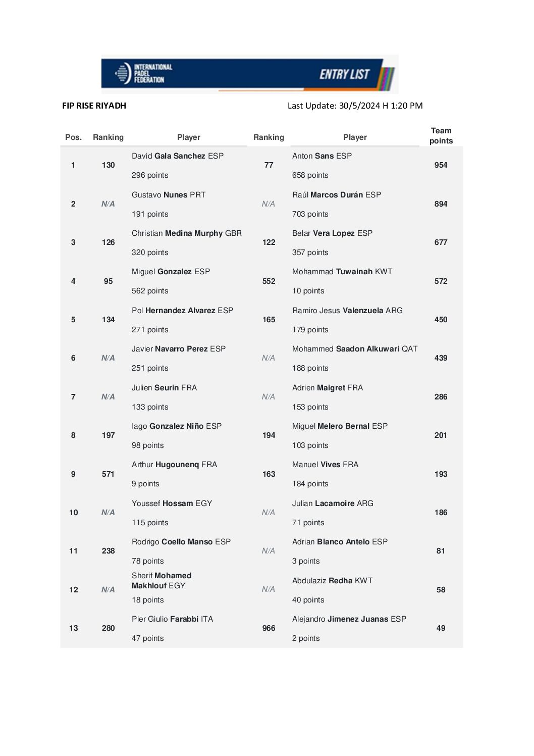The image size is (534, 756).
Task: Select Julien Seurin FRA player name
Action: click(164, 388)
